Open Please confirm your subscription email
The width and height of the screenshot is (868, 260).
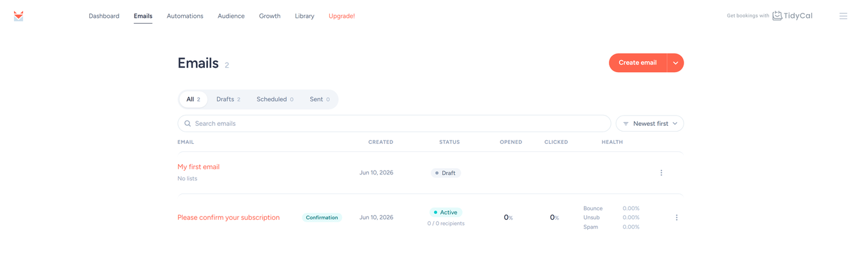[x=228, y=217]
